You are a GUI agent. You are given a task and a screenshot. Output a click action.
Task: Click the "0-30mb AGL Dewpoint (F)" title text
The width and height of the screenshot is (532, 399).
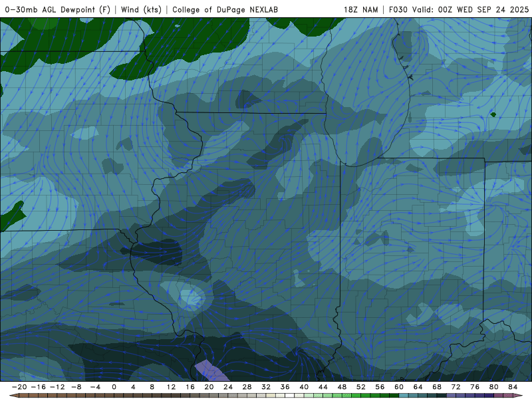pyautogui.click(x=58, y=9)
